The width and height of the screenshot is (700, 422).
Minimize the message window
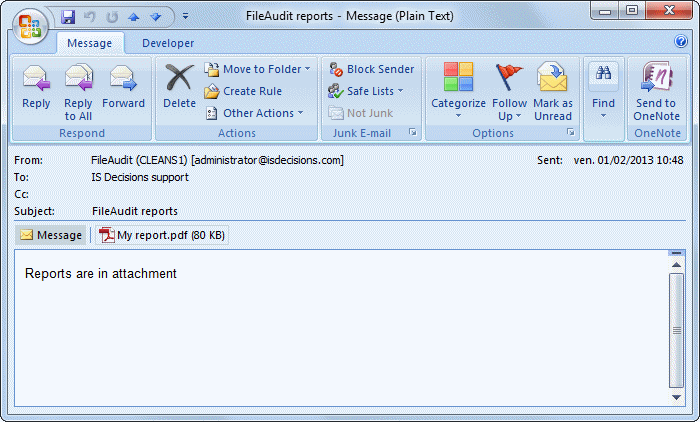coord(605,11)
